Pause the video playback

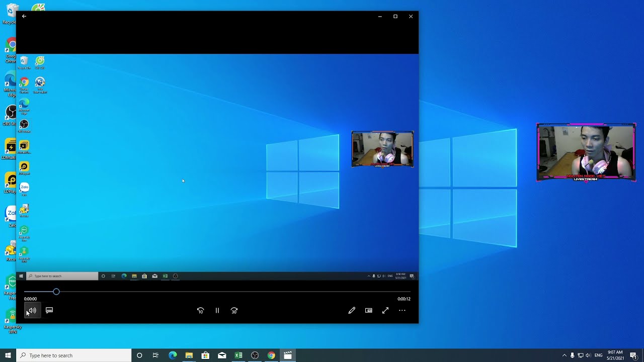(x=217, y=311)
